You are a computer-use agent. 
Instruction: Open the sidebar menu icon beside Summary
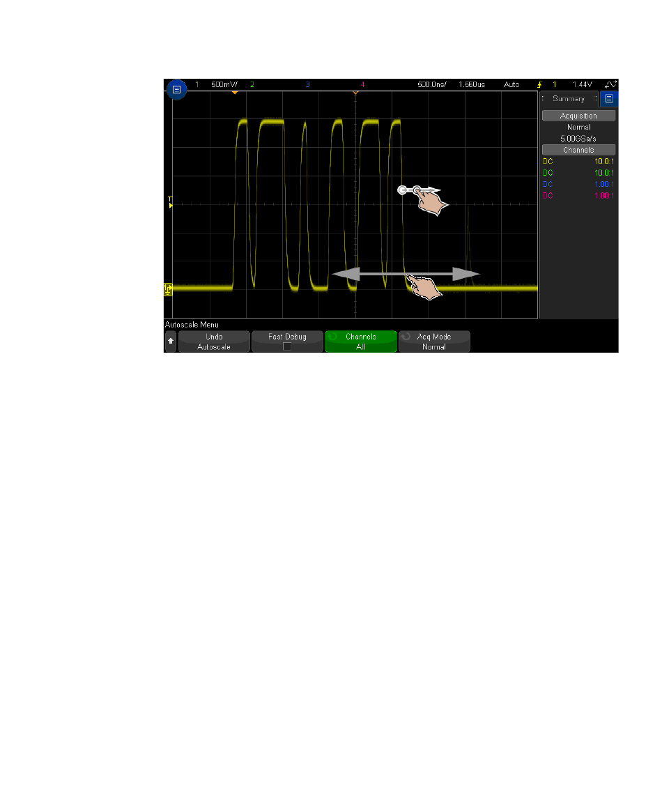(x=609, y=98)
